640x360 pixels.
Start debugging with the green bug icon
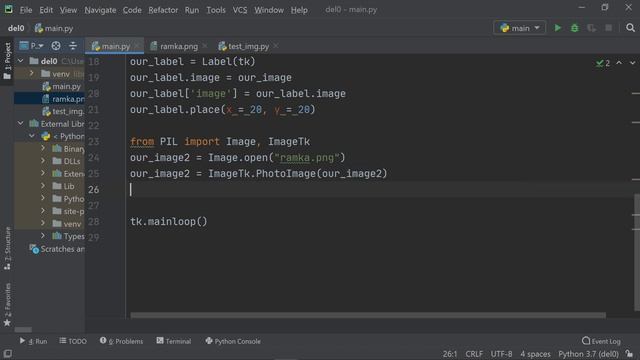tap(575, 28)
